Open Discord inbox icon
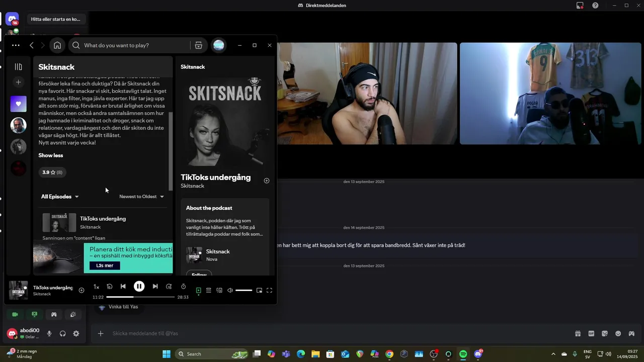Image resolution: width=644 pixels, height=362 pixels. point(580,6)
